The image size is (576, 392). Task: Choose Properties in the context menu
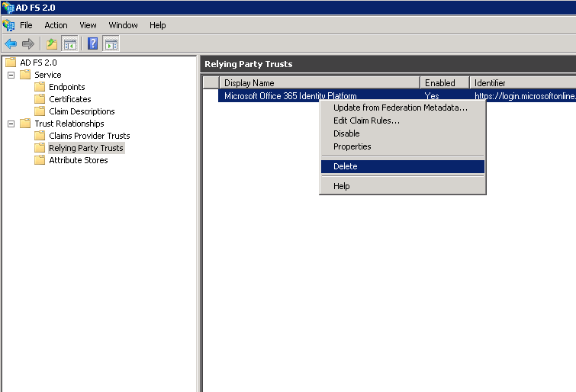tap(403, 146)
